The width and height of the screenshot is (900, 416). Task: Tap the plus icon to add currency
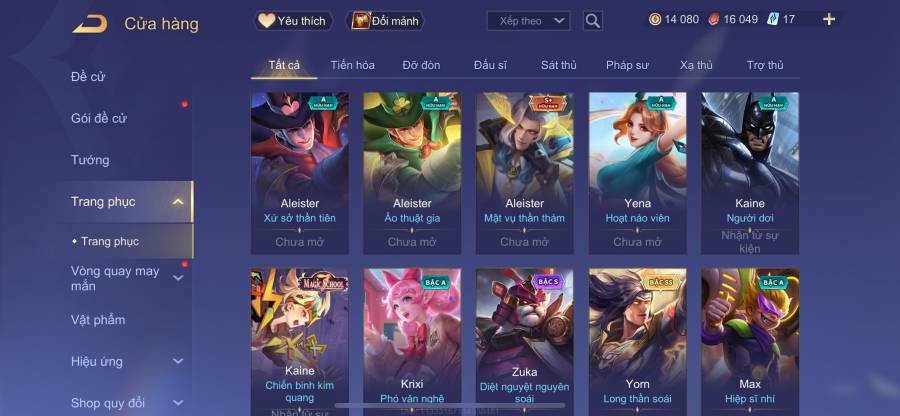click(829, 20)
